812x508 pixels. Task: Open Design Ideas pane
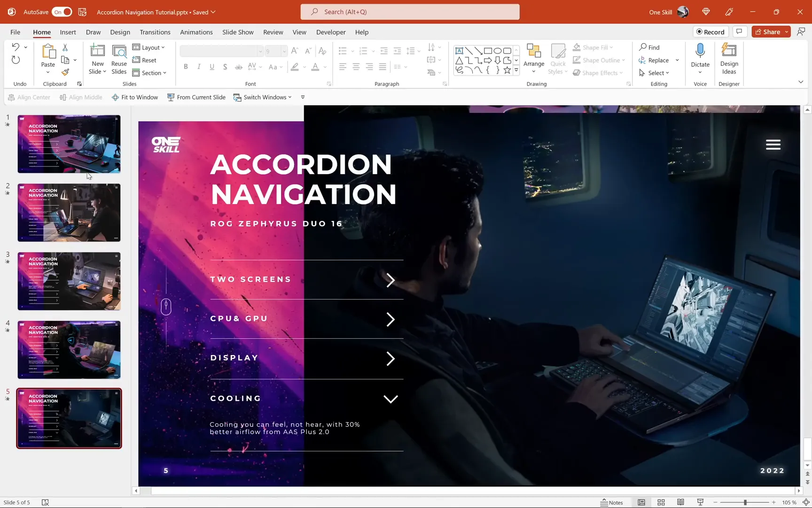(729, 59)
